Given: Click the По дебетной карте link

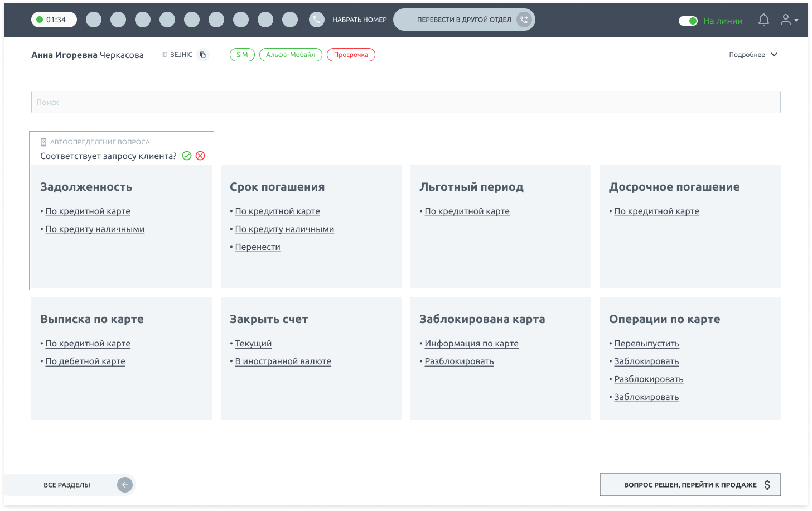Looking at the screenshot, I should 85,361.
